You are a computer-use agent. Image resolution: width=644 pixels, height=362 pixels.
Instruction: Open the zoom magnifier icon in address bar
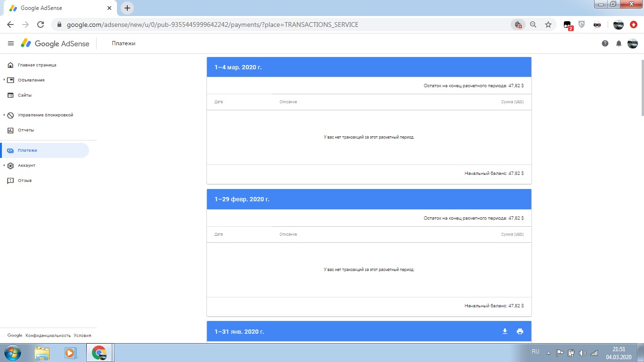click(533, 25)
